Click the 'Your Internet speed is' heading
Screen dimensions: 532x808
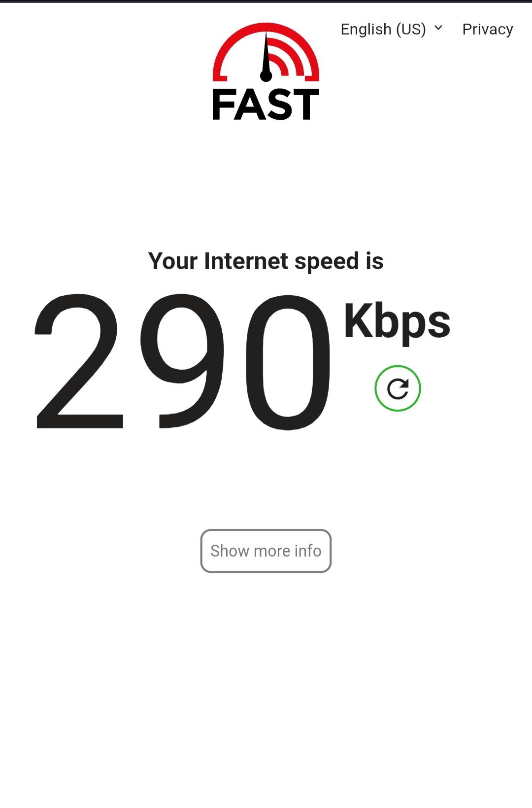click(x=266, y=261)
